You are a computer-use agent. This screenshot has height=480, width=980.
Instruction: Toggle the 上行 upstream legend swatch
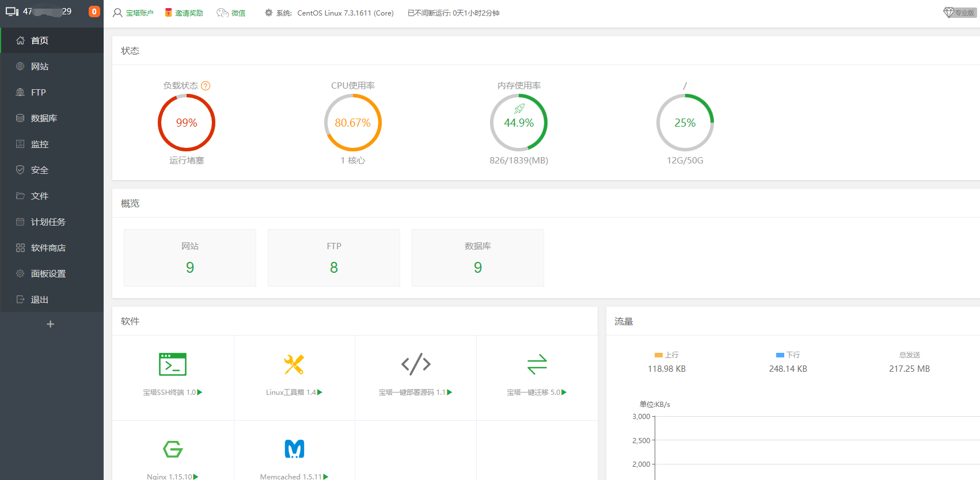659,355
